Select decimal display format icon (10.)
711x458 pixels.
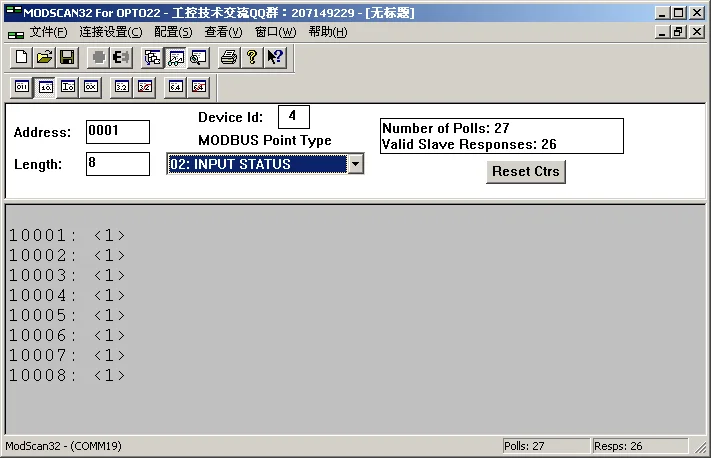45,87
